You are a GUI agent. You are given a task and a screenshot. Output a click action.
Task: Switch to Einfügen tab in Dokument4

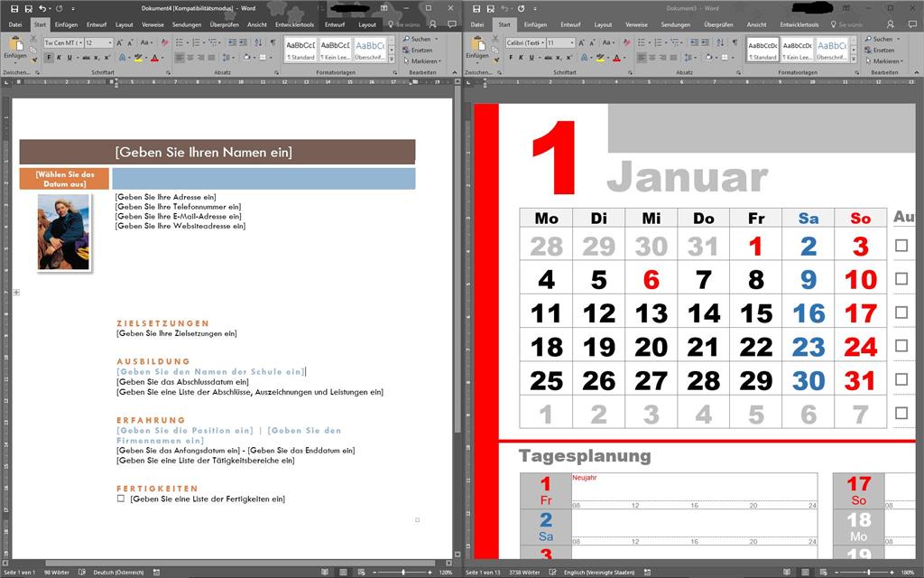[66, 24]
